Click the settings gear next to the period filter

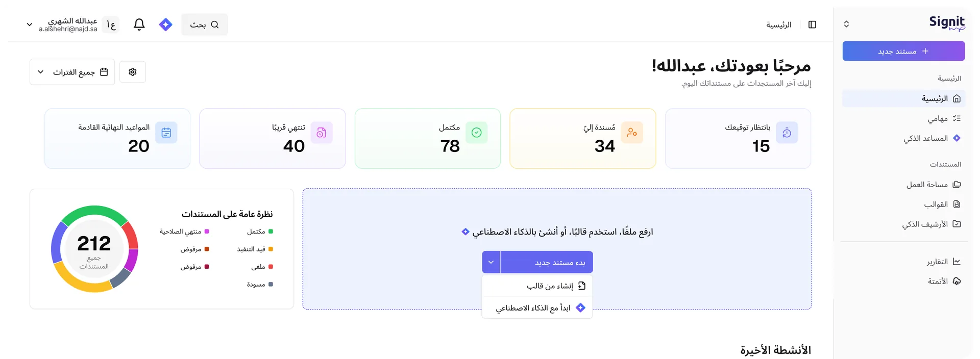132,71
